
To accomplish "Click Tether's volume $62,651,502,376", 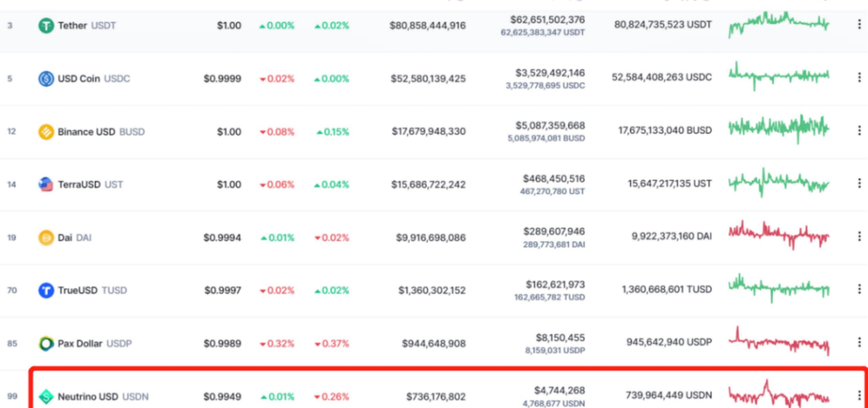I will [548, 20].
